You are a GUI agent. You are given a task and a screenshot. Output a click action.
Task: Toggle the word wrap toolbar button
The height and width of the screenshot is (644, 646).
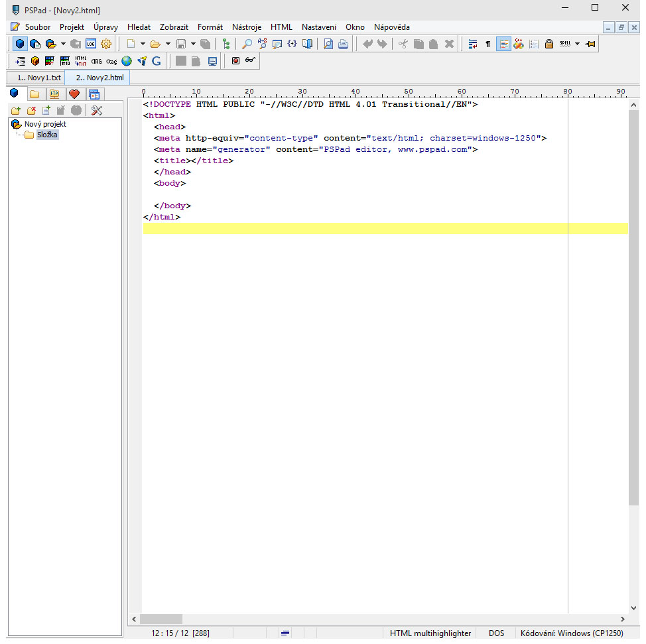473,44
